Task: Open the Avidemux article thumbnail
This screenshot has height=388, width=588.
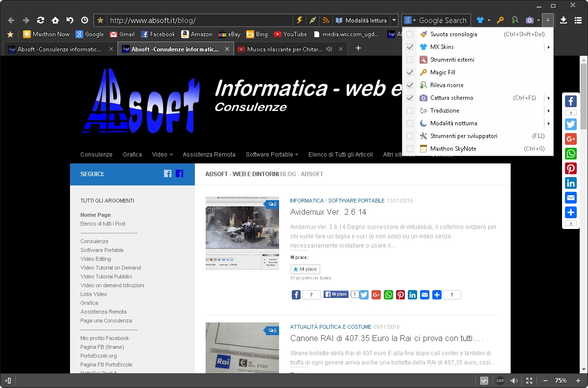Action: (x=242, y=233)
